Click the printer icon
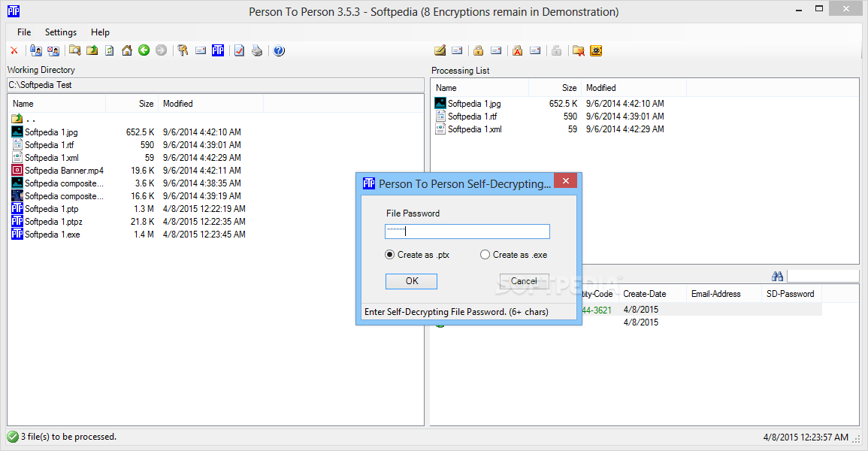The height and width of the screenshot is (451, 868). pos(257,51)
